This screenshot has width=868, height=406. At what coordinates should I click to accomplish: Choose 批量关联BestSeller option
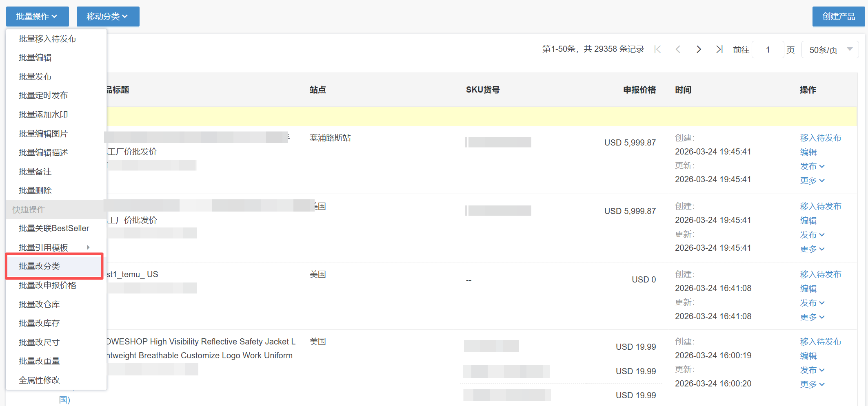pos(54,228)
